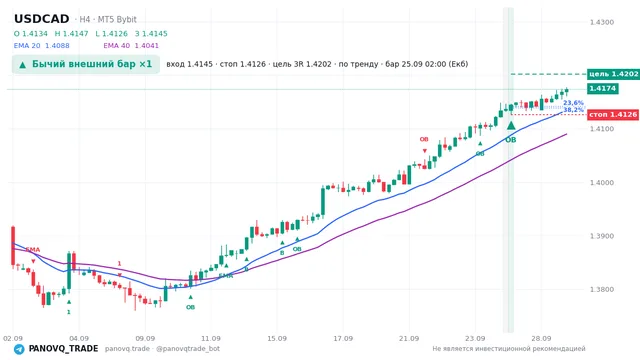This screenshot has height=360, width=640.
Task: Click the 1.4300 price axis label
Action: (x=602, y=22)
